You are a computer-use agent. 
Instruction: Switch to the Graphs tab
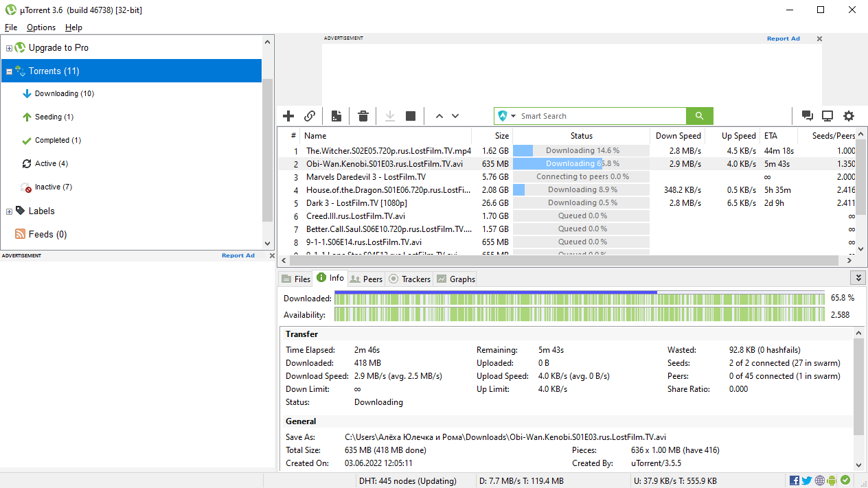click(455, 279)
